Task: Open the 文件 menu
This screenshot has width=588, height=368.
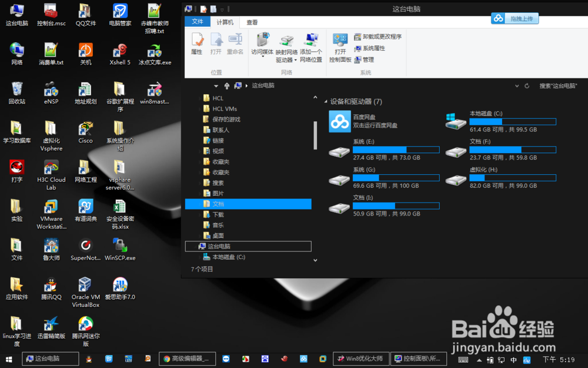Action: [x=196, y=22]
